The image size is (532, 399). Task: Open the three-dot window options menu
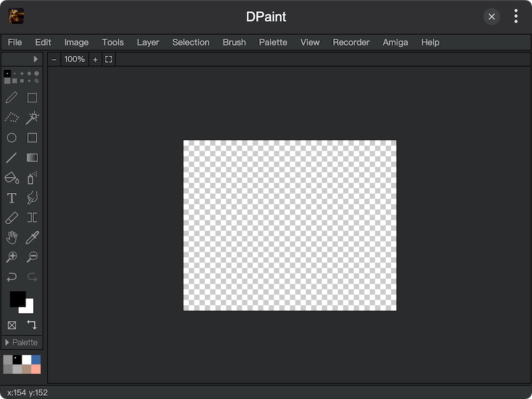[516, 16]
